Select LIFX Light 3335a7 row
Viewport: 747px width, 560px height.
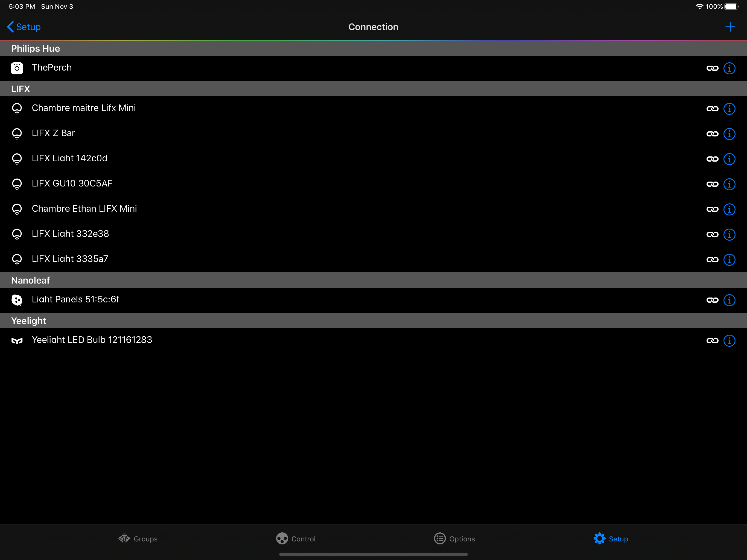[x=373, y=260]
